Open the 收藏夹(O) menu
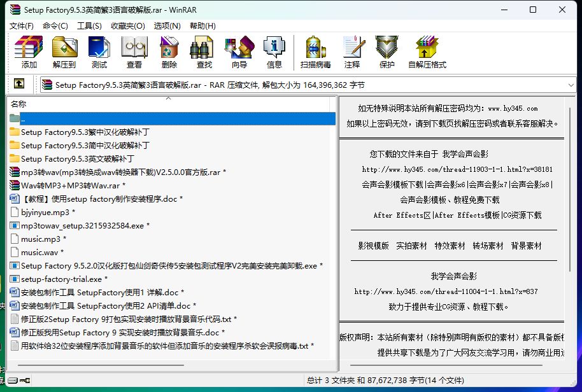Image resolution: width=582 pixels, height=392 pixels. 128,25
